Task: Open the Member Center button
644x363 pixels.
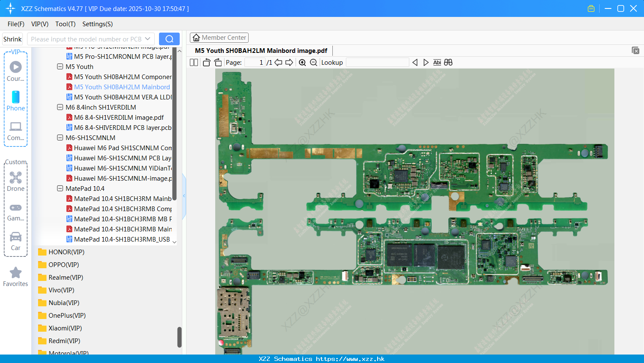Action: 219,38
